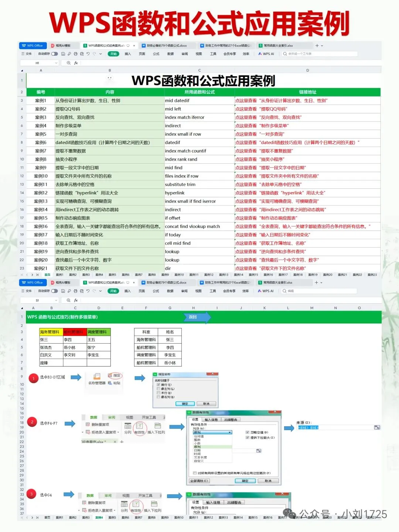
Task: Click the undo arrow in the upper WPS toolbar
Action: (x=88, y=54)
